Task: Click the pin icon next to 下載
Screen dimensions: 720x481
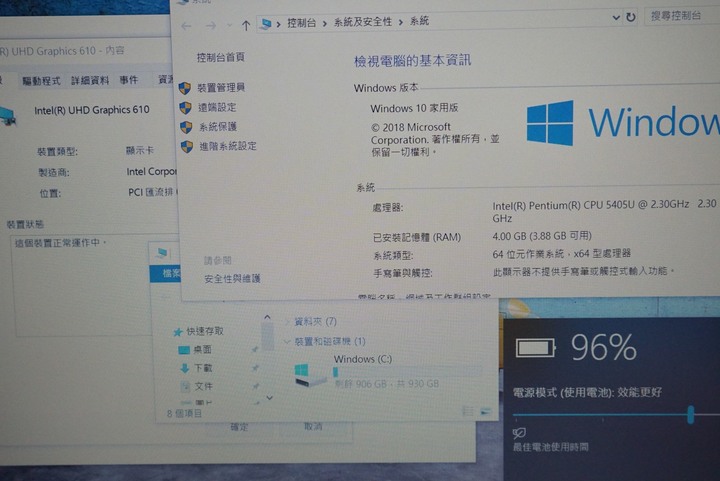Action: [x=255, y=368]
